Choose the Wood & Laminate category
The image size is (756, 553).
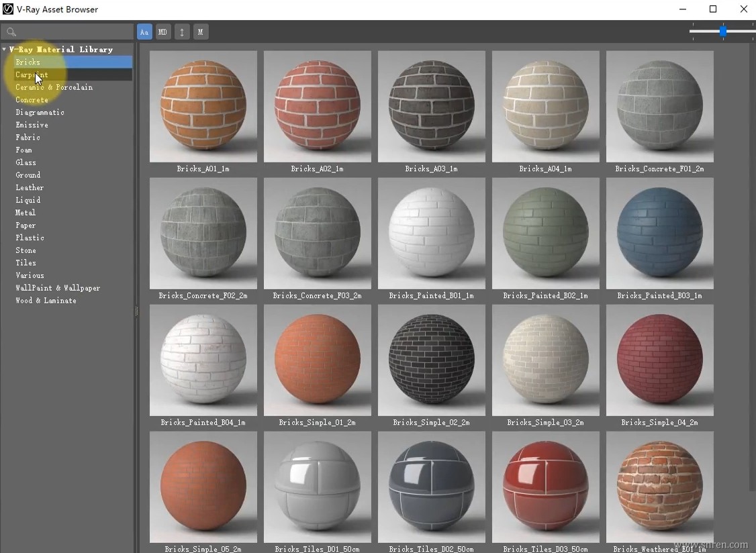click(x=46, y=301)
